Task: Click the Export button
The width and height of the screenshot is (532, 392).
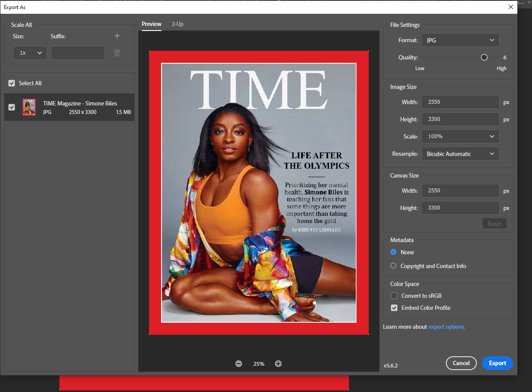Action: [x=498, y=363]
